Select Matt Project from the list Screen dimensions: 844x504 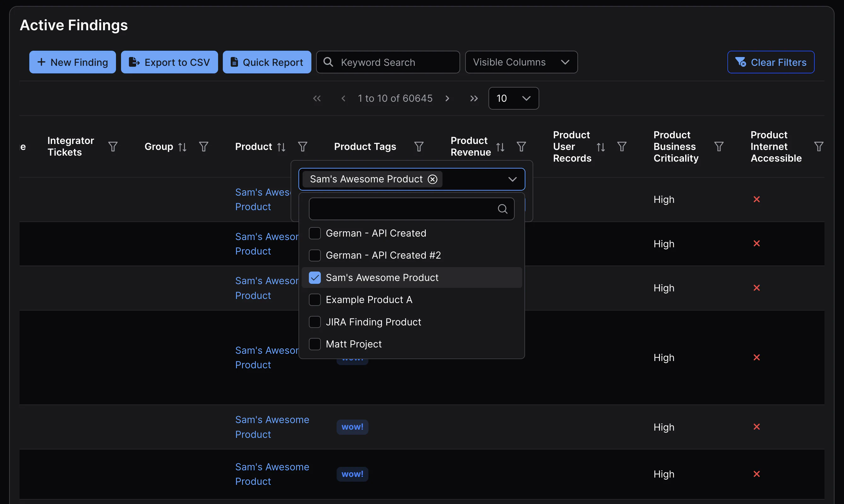[315, 344]
